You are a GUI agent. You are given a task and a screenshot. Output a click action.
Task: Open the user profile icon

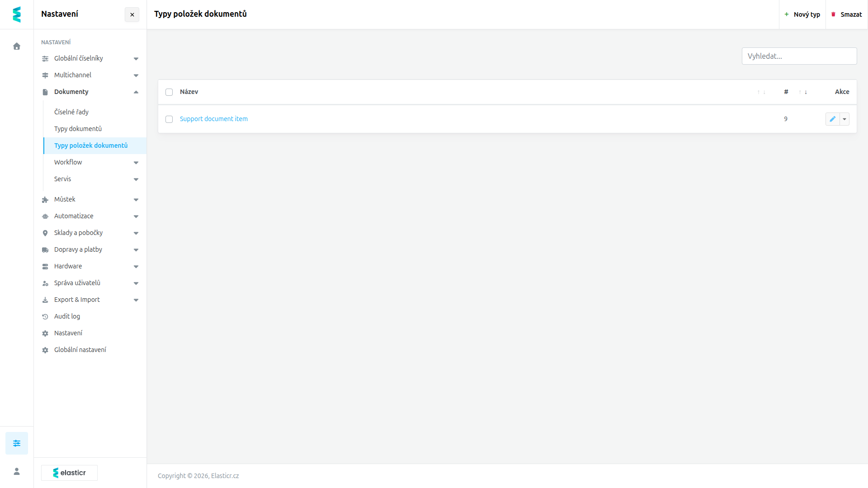pos(17,471)
